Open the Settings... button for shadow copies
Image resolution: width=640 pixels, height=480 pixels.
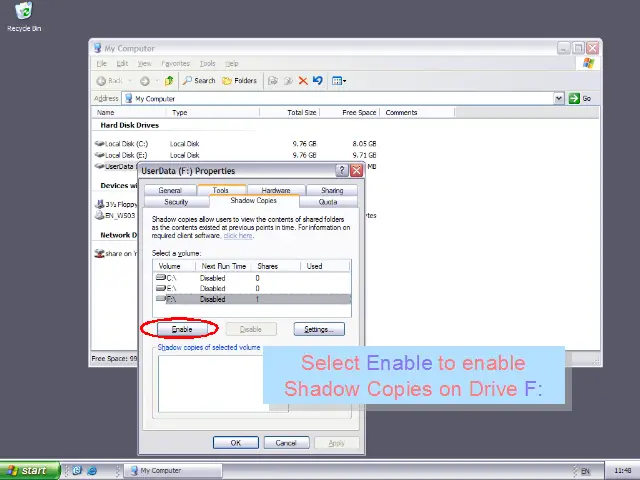(319, 329)
